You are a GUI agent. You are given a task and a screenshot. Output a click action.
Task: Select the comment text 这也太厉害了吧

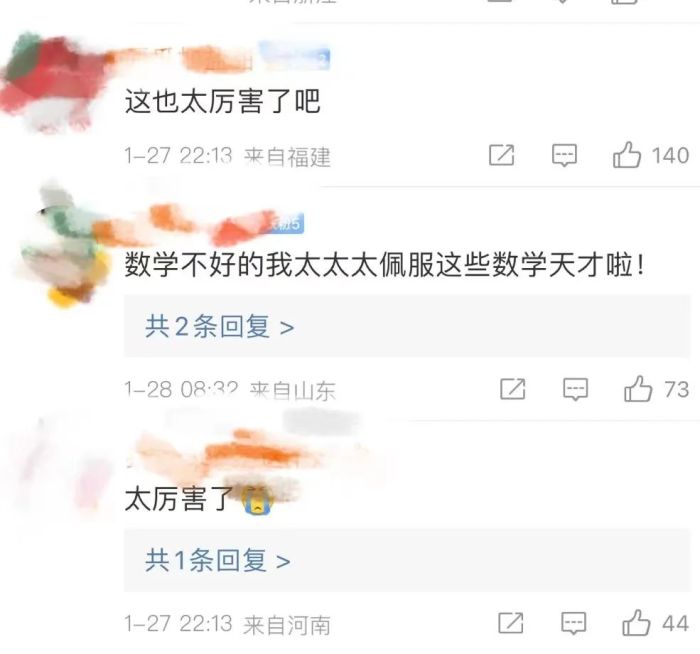(222, 102)
